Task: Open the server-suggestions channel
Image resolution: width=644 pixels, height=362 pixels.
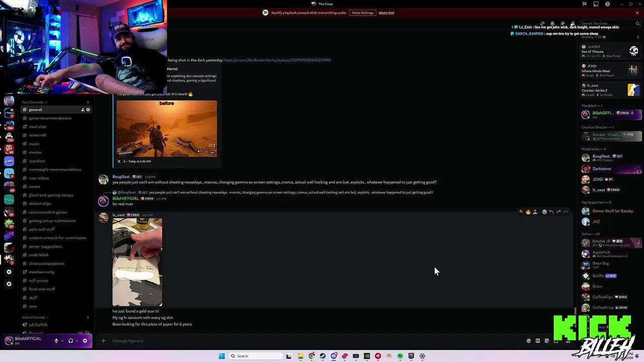Action: coord(56,246)
